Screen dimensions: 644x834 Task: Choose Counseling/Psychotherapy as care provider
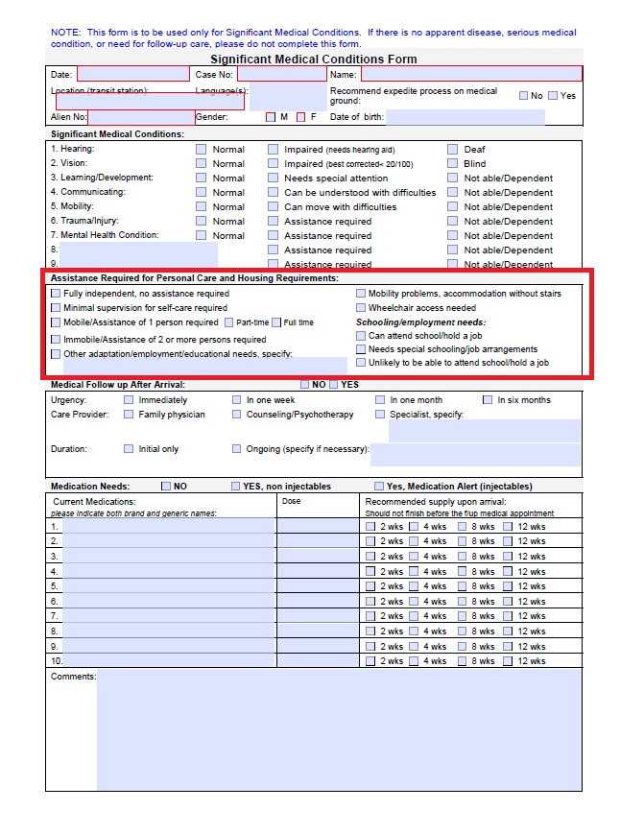(x=237, y=415)
